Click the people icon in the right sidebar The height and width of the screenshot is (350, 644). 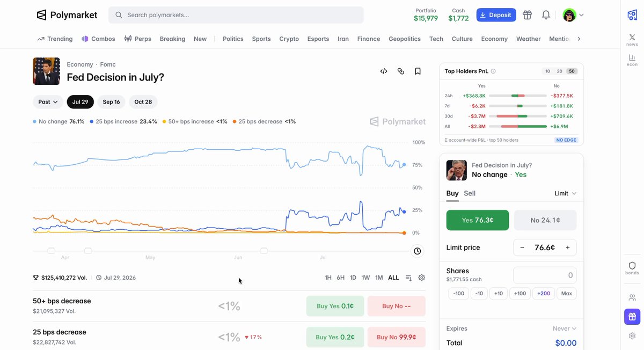click(x=632, y=297)
